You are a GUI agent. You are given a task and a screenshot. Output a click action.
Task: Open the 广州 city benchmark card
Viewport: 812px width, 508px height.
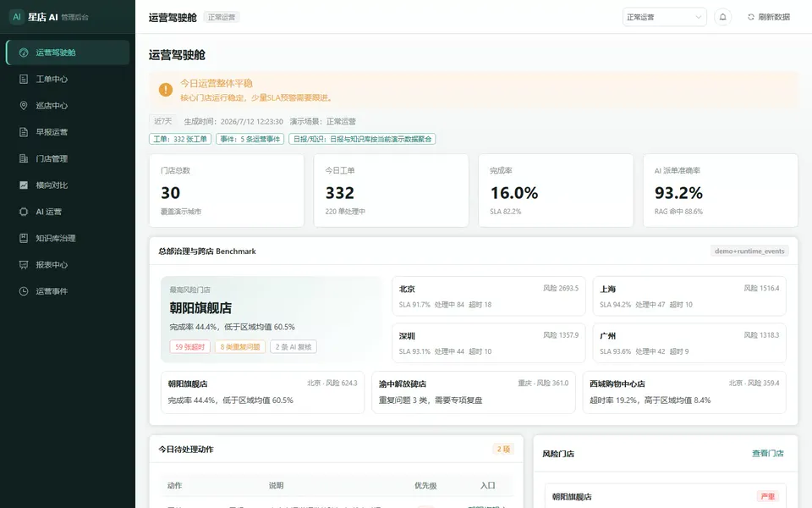[689, 343]
